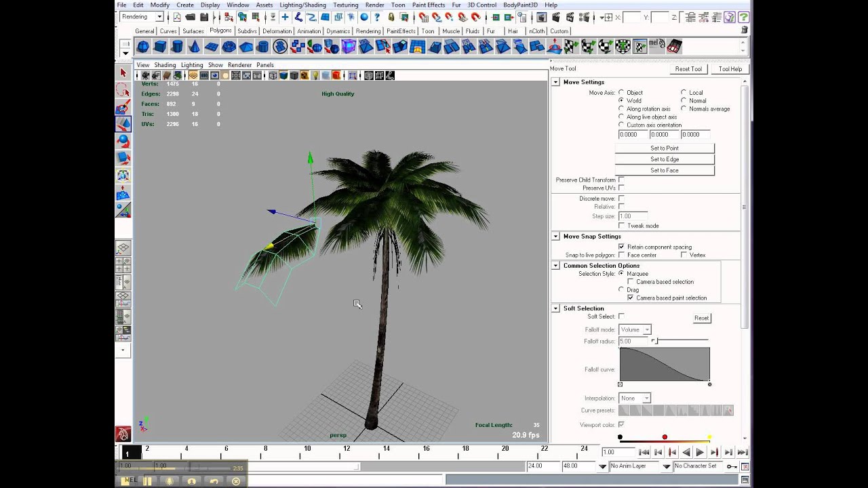Screen dimensions: 868x488
Task: Click the render current frame clapboard icon
Action: pos(556,17)
